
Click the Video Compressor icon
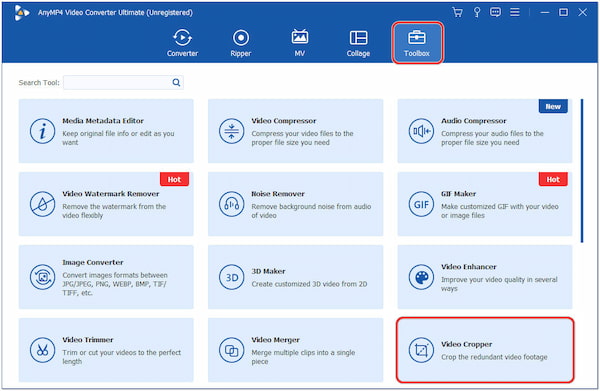pyautogui.click(x=232, y=131)
